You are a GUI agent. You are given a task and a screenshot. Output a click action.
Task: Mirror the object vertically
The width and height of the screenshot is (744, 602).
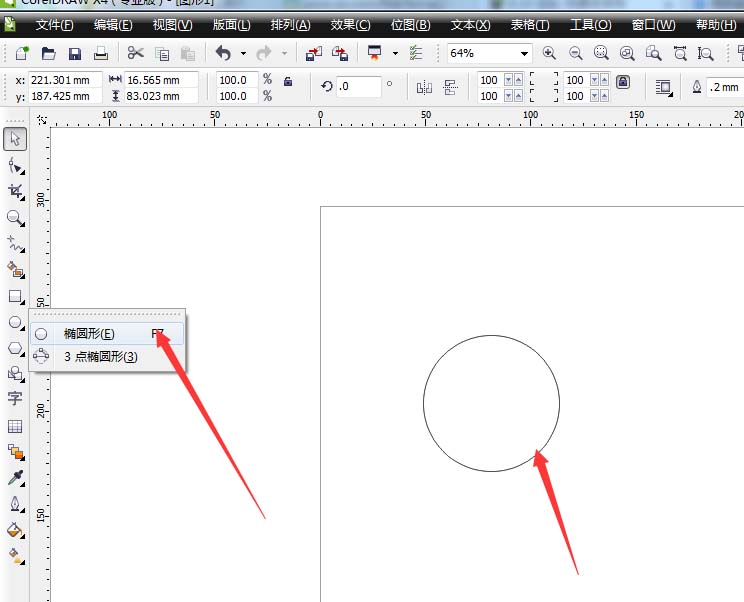(x=450, y=87)
